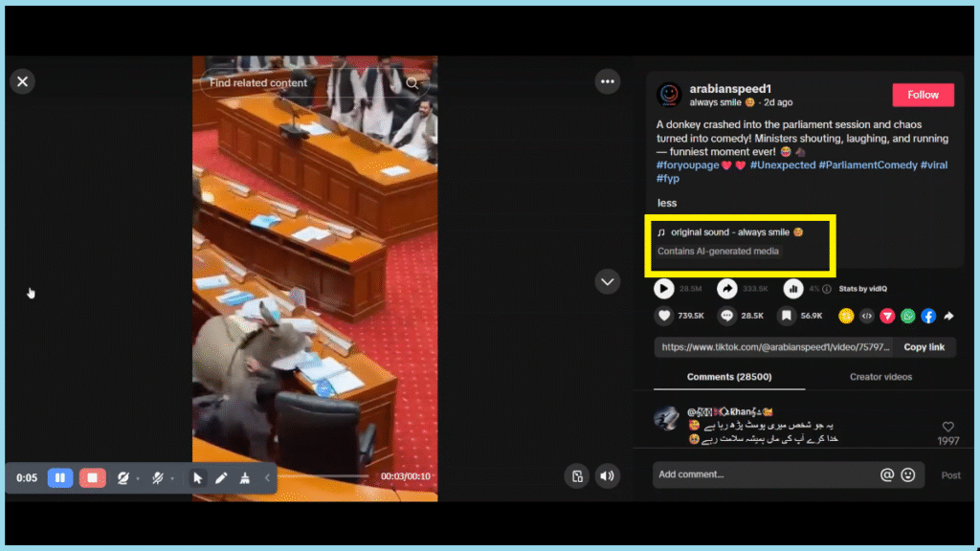Insert emoji in comment box

point(908,474)
